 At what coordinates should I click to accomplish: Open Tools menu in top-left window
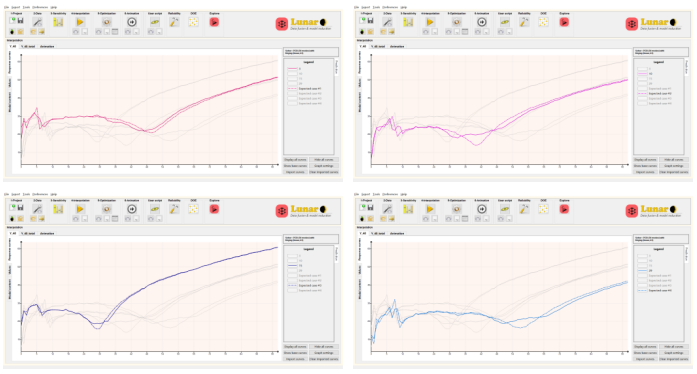pos(26,7)
